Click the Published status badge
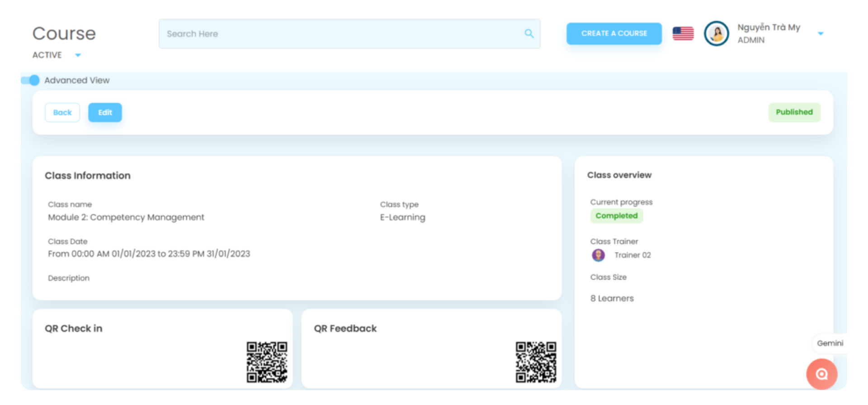Viewport: 868px width, 405px height. coord(794,112)
